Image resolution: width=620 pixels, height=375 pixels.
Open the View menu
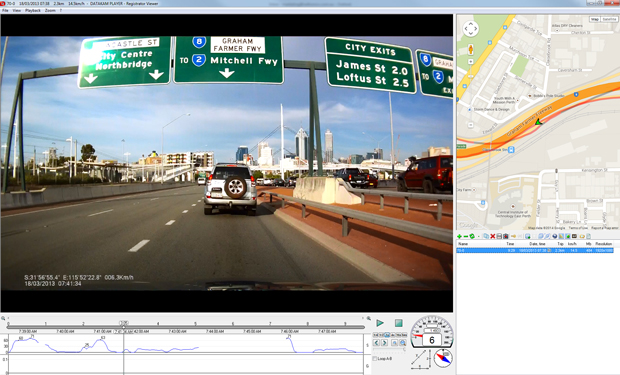coord(17,10)
